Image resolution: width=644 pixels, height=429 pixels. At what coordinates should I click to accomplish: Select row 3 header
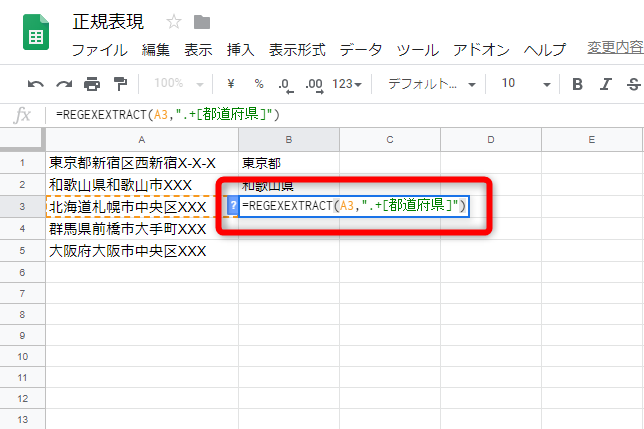click(23, 206)
